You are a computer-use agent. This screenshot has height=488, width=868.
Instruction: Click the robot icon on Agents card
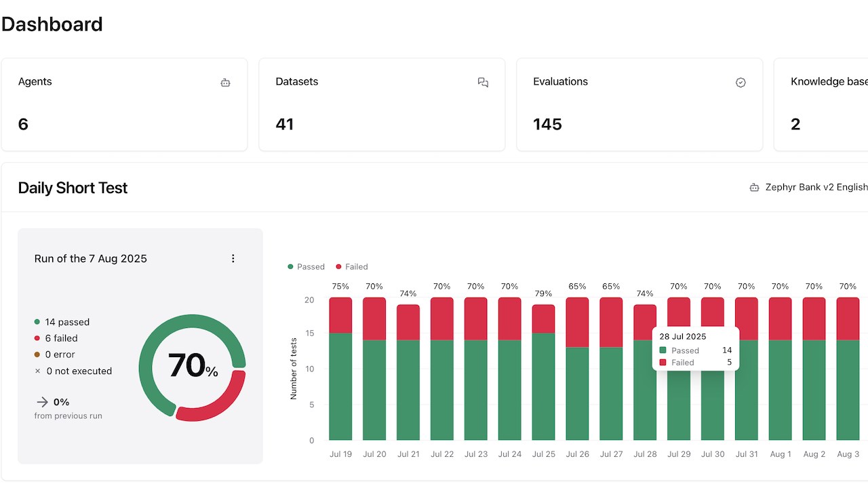(x=225, y=83)
